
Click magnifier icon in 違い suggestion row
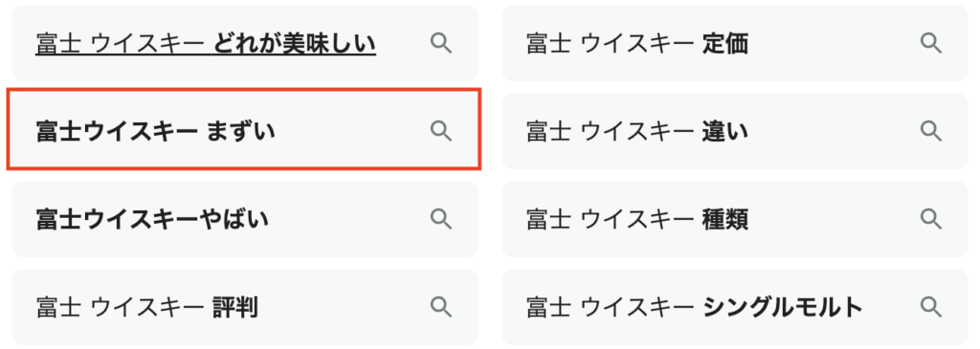click(930, 130)
